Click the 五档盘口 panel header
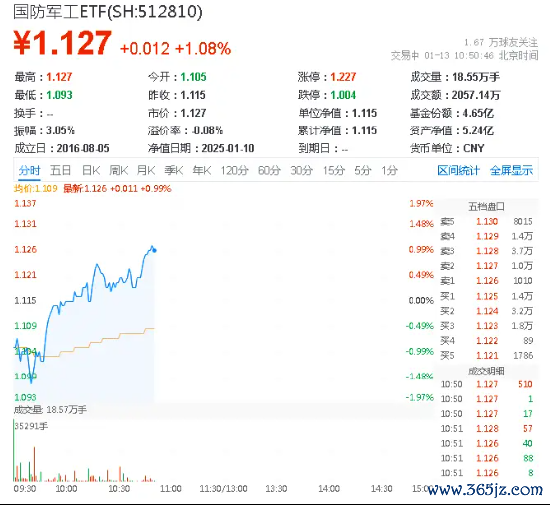Image resolution: width=550 pixels, height=505 pixels. [486, 207]
